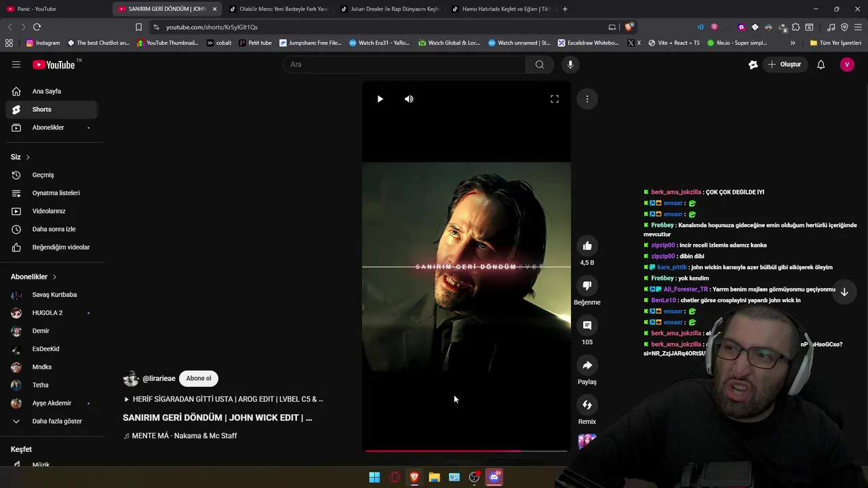The image size is (868, 488).
Task: Open Ayşe Akdemir subscription channel
Action: pyautogui.click(x=52, y=403)
